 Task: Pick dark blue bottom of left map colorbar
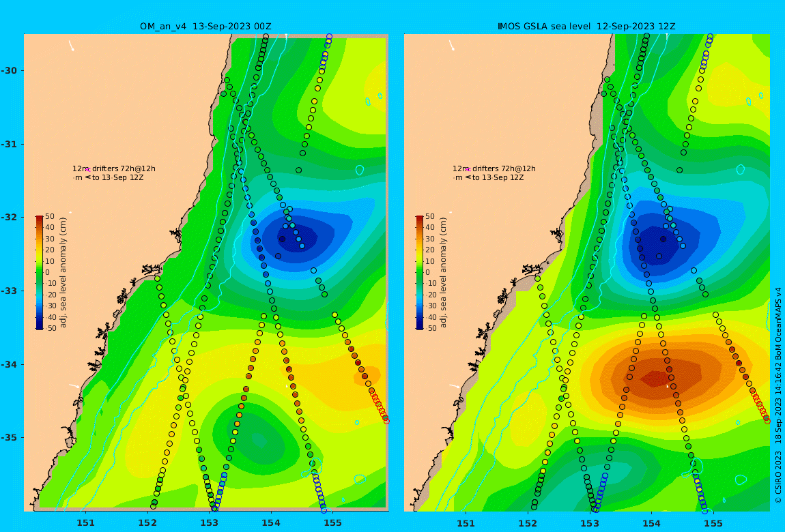(39, 327)
